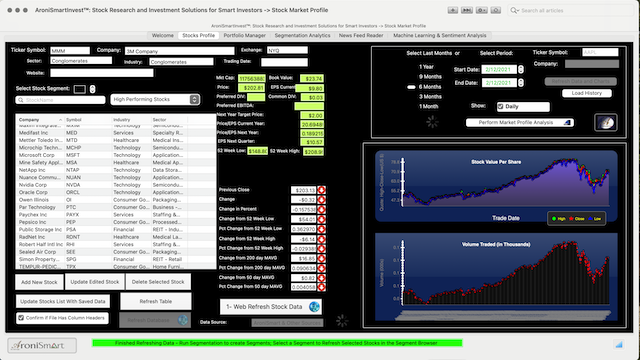640x360 pixels.
Task: Click the Start Date stepper arrows
Action: click(x=521, y=70)
